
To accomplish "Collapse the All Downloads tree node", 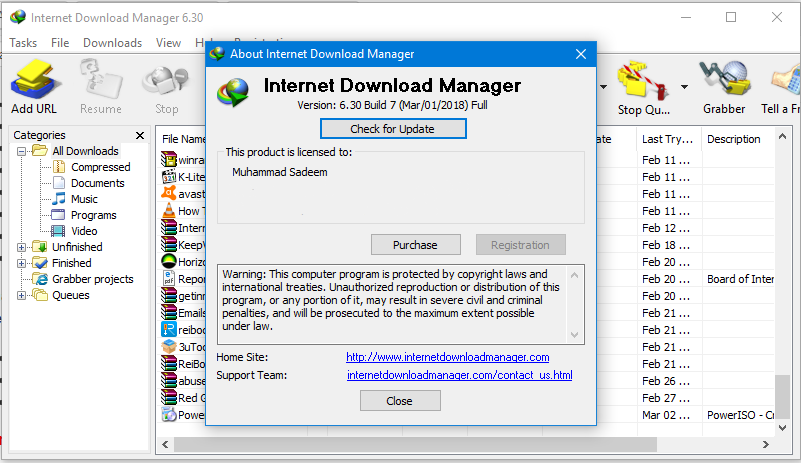I will tap(21, 151).
